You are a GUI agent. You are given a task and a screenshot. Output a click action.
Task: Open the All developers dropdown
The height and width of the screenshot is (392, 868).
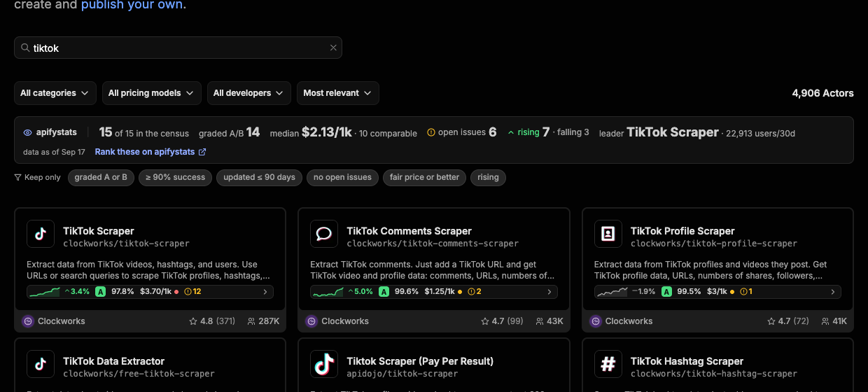pyautogui.click(x=249, y=93)
